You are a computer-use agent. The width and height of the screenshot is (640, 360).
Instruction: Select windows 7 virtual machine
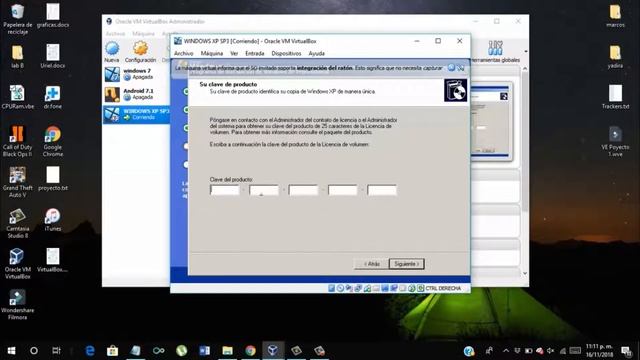(x=136, y=74)
